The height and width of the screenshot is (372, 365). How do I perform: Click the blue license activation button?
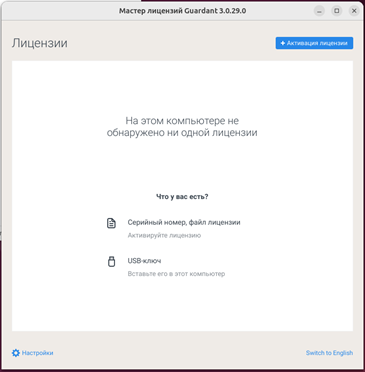(x=314, y=43)
